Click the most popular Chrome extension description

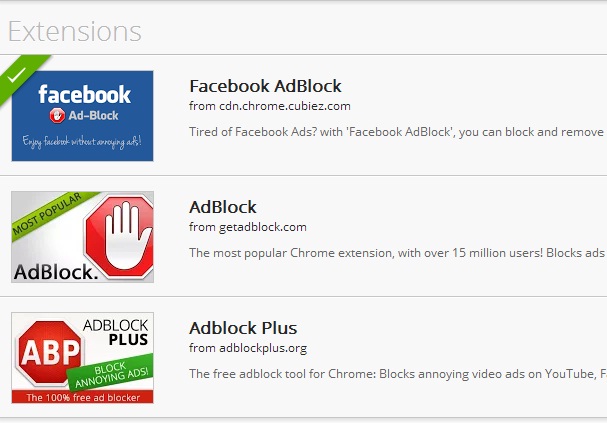[x=396, y=253]
